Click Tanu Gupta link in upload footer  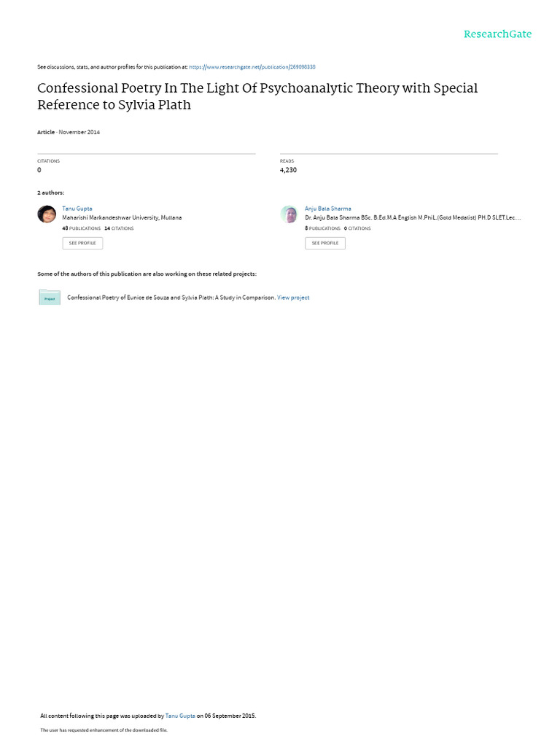click(180, 716)
